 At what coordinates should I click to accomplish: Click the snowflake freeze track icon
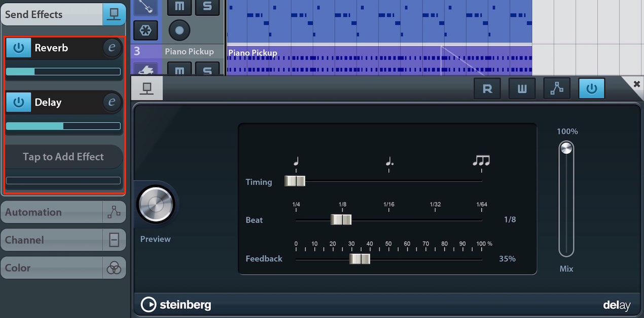coord(146,30)
